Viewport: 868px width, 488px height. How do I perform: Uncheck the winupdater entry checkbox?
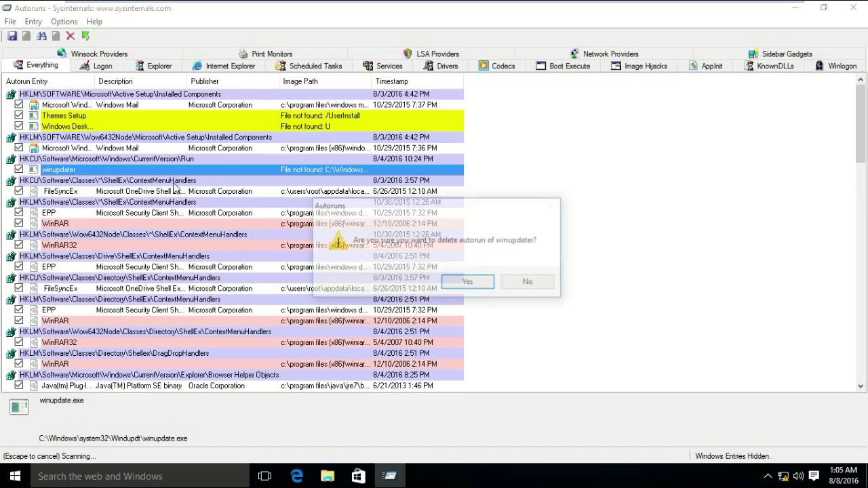19,169
